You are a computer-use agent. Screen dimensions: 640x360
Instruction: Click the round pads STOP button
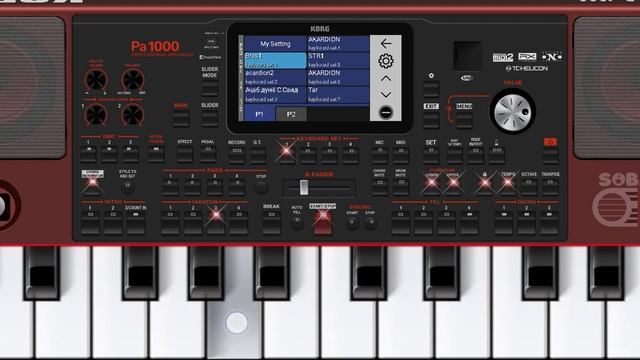[x=261, y=187]
